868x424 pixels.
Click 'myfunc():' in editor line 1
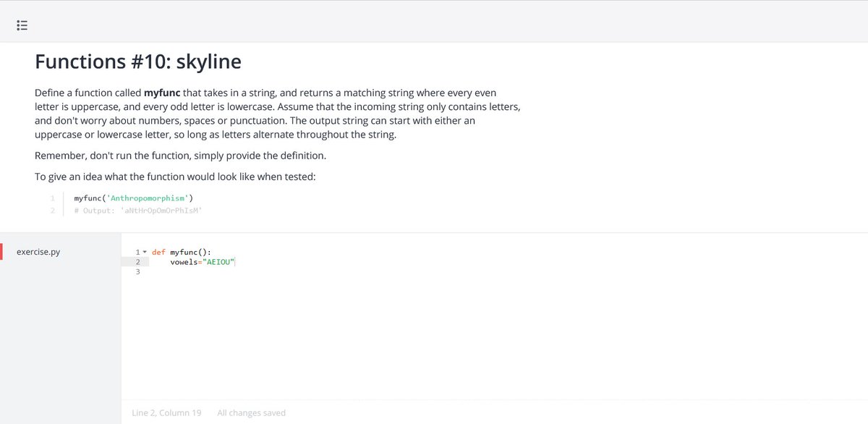(x=190, y=252)
